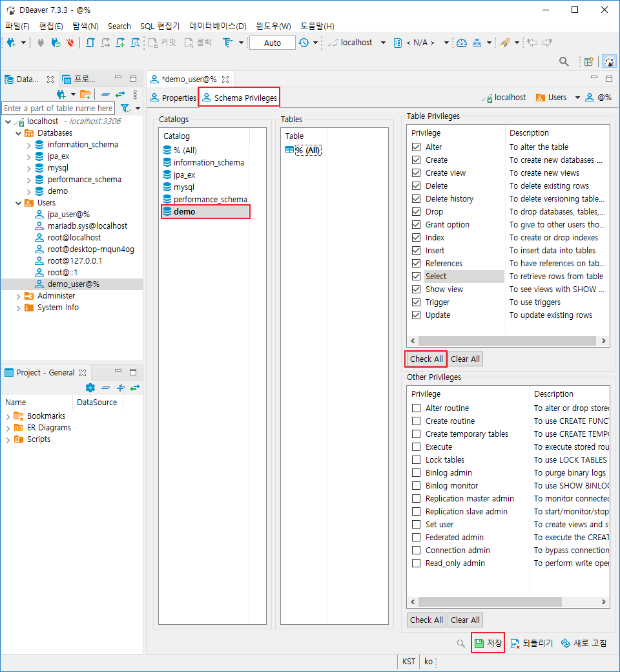The height and width of the screenshot is (672, 620).
Task: Click the Table Privileges horizontal scrollbar
Action: click(x=508, y=341)
